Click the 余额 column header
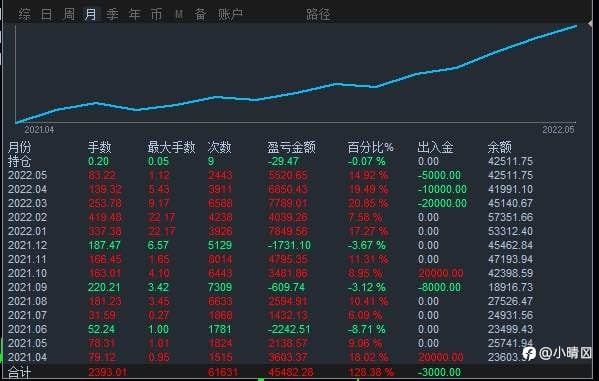The width and height of the screenshot is (599, 381). 499,147
